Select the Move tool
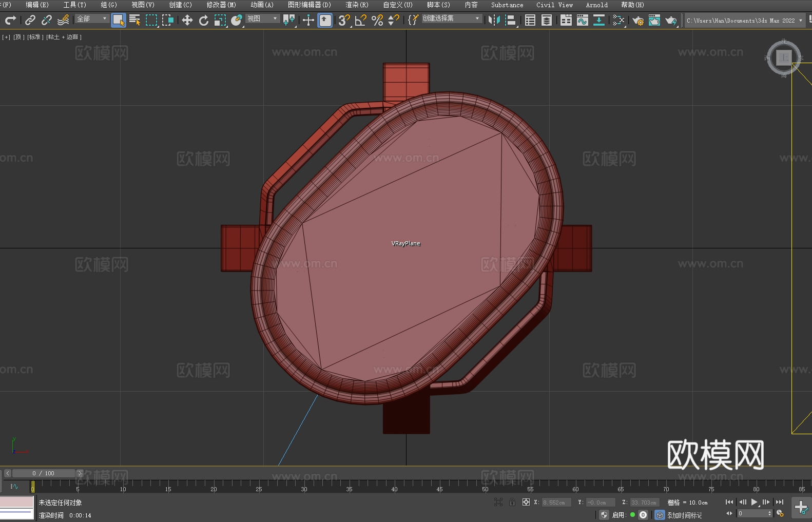Image resolution: width=812 pixels, height=522 pixels. click(187, 20)
